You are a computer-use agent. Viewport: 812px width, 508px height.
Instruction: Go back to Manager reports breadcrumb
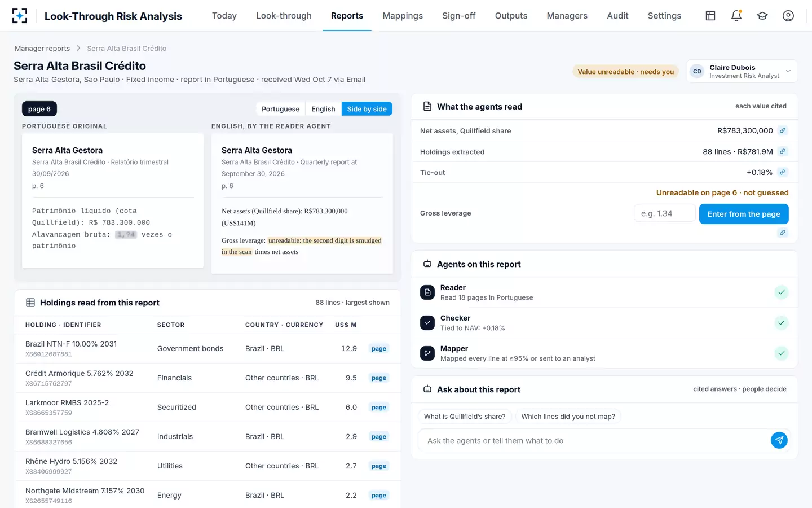[x=42, y=49]
